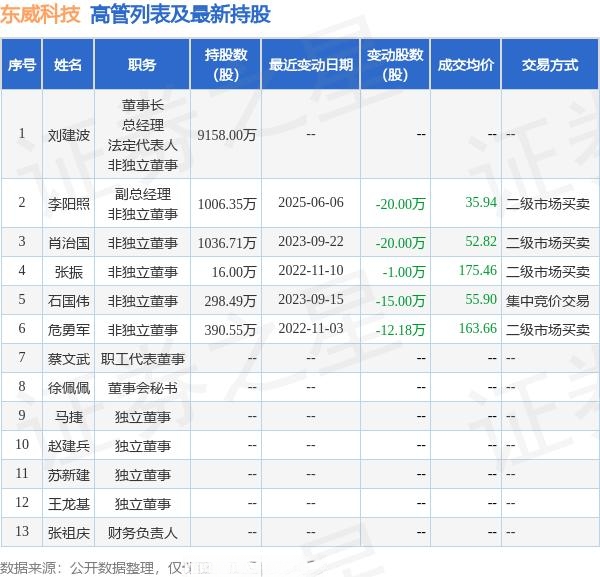The image size is (600, 577).
Task: Click the date 2023-09-22
Action: tap(311, 241)
